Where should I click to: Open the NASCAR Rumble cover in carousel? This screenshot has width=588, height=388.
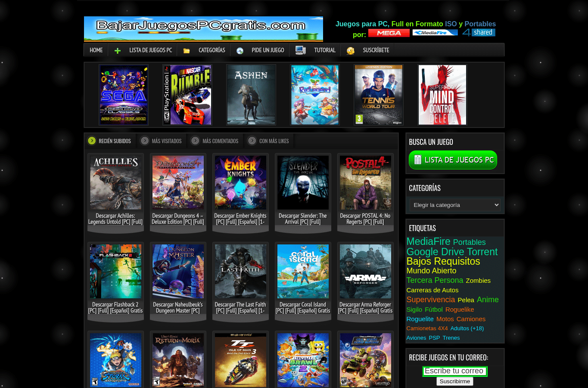(187, 95)
